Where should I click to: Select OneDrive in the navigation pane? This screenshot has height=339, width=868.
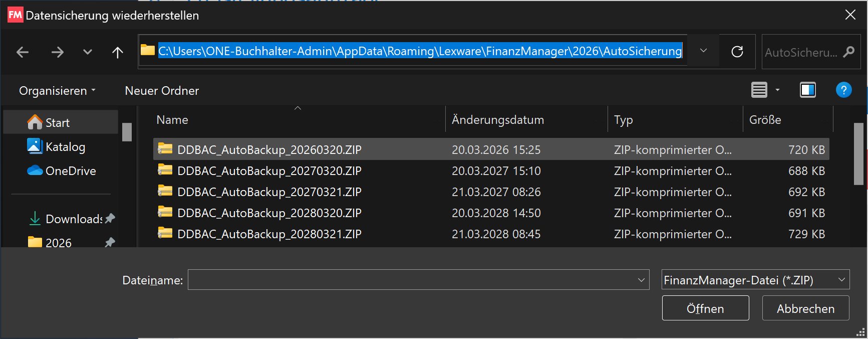[70, 171]
